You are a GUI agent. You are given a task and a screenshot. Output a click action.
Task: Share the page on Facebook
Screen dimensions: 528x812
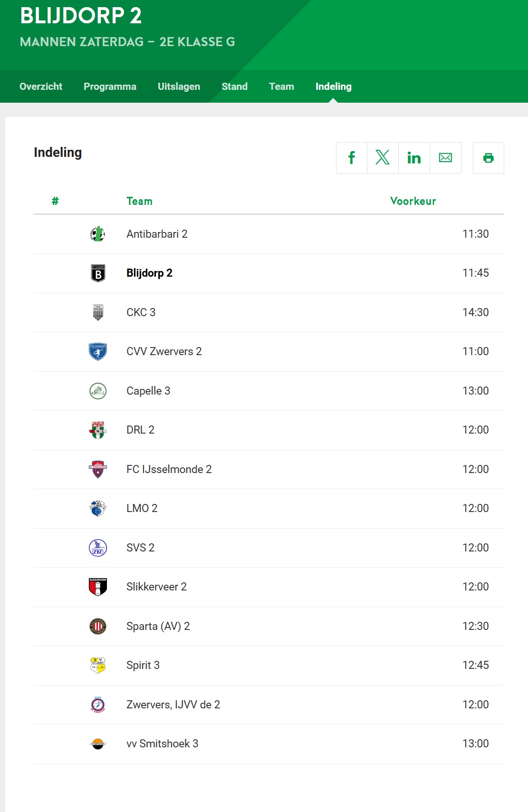352,158
